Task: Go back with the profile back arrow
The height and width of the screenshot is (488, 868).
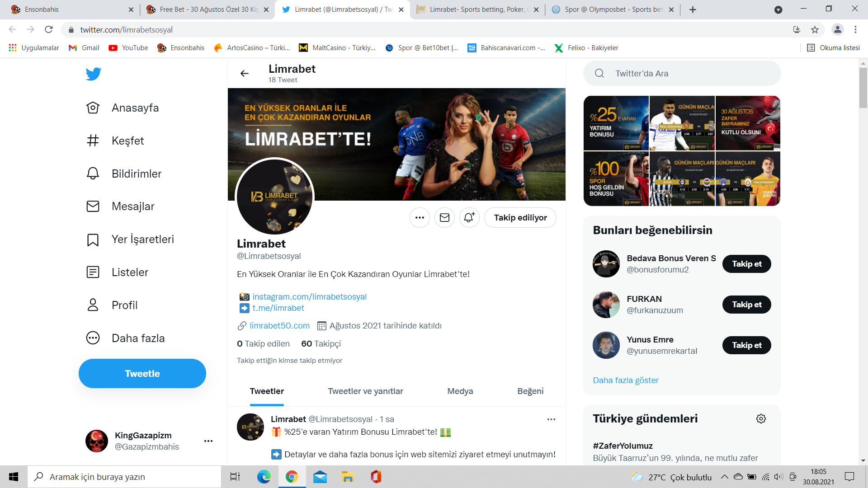Action: pos(245,74)
